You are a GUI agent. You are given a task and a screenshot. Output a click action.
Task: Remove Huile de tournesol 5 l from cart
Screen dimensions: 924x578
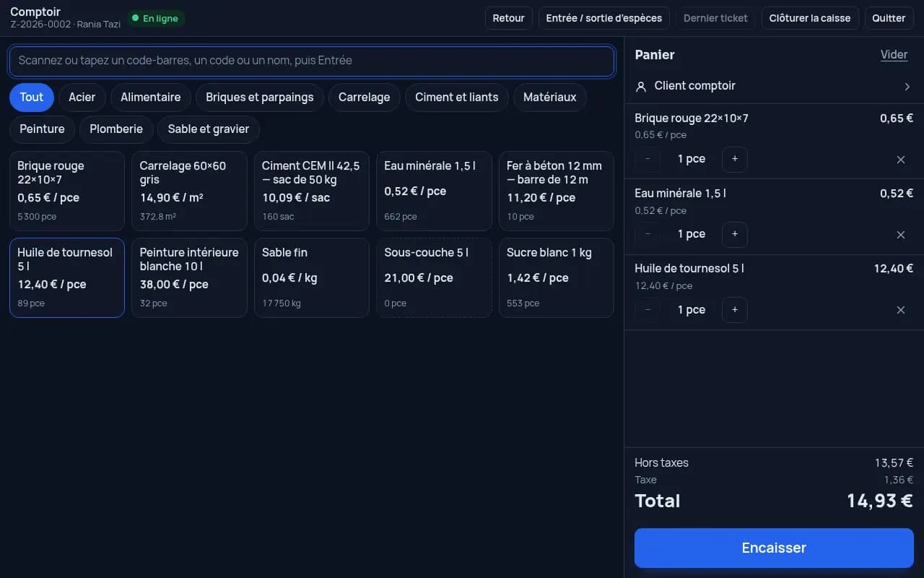[x=900, y=310]
